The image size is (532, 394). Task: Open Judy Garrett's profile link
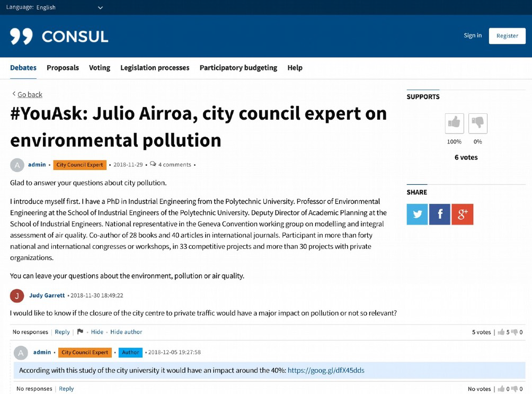point(47,295)
